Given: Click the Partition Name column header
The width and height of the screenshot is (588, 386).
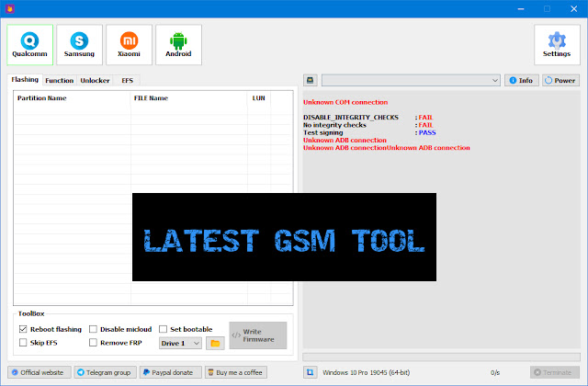Looking at the screenshot, I should click(72, 98).
